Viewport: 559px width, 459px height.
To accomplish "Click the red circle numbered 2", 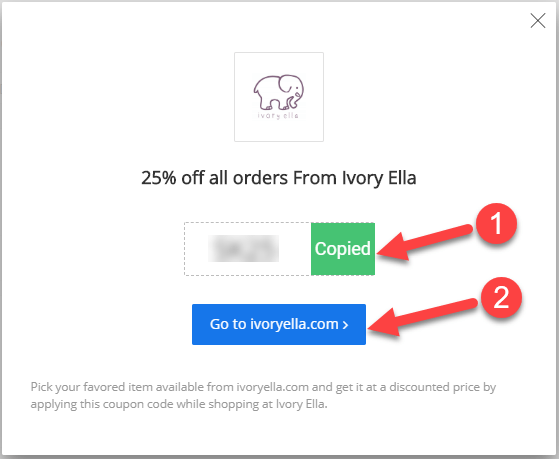I will [501, 297].
